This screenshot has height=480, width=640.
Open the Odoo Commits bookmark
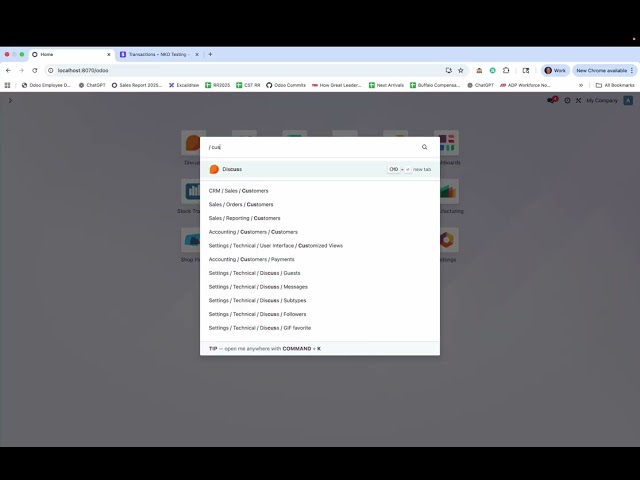click(286, 85)
